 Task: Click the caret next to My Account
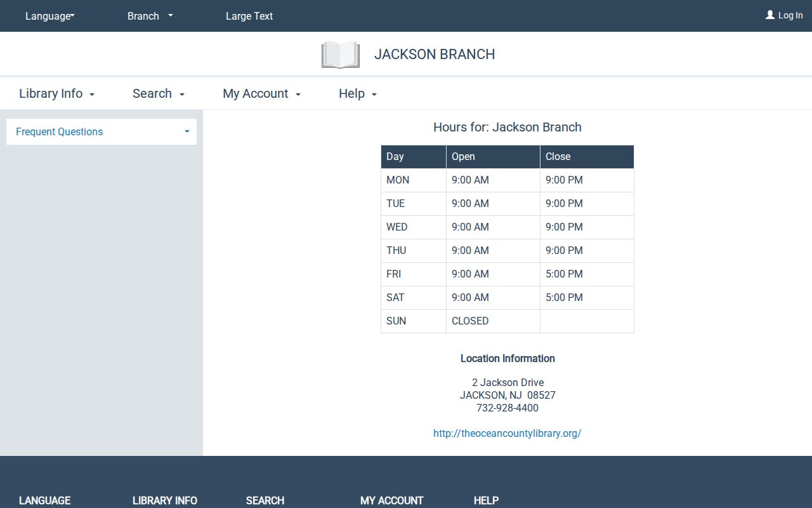tap(298, 95)
